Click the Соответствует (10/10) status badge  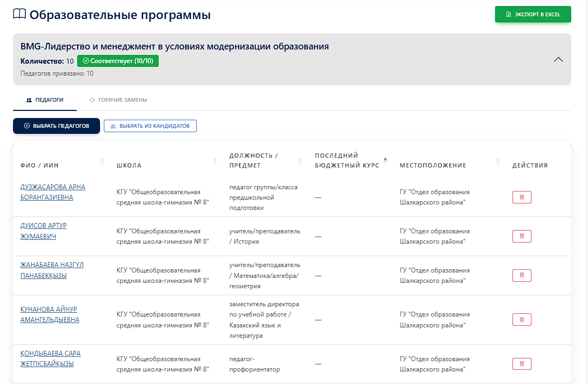point(118,61)
